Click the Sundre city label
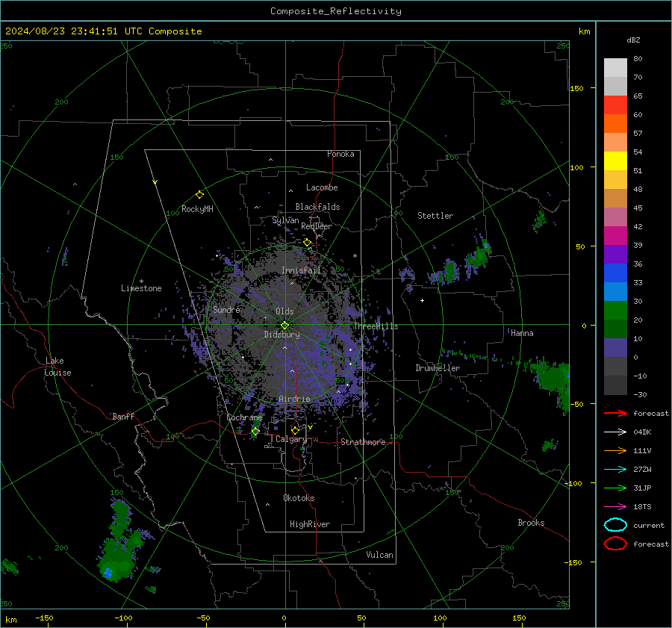The height and width of the screenshot is (628, 672). click(x=226, y=309)
